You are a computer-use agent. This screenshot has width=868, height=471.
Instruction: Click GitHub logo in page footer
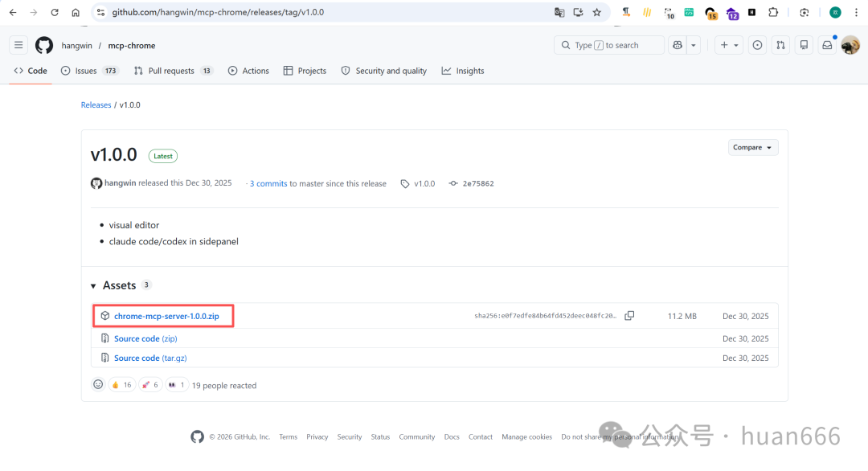(x=197, y=436)
